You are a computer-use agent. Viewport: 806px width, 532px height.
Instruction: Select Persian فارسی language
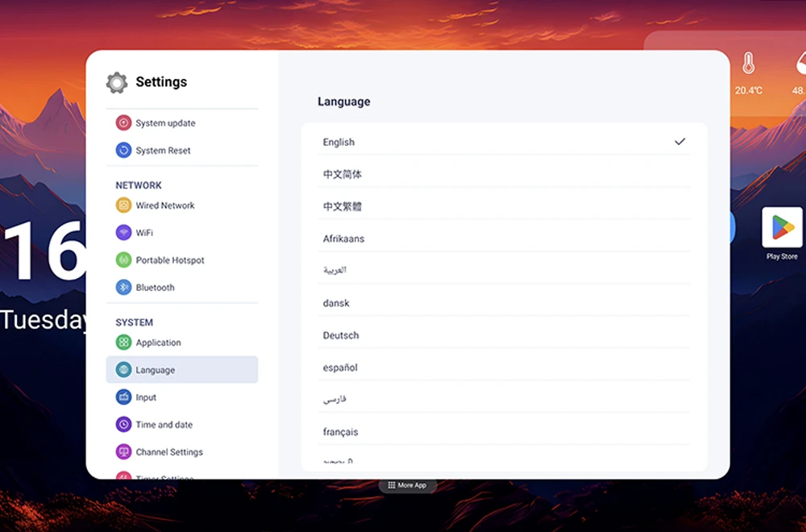click(504, 399)
